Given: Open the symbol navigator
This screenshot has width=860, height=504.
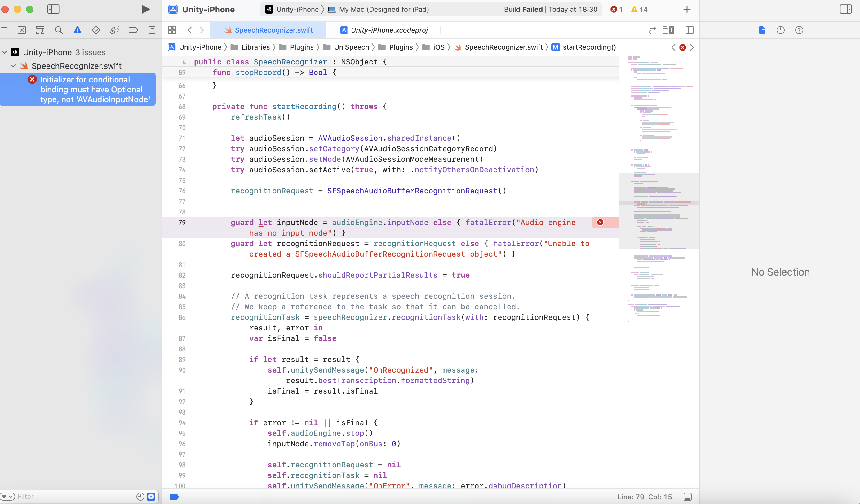Looking at the screenshot, I should pyautogui.click(x=40, y=30).
